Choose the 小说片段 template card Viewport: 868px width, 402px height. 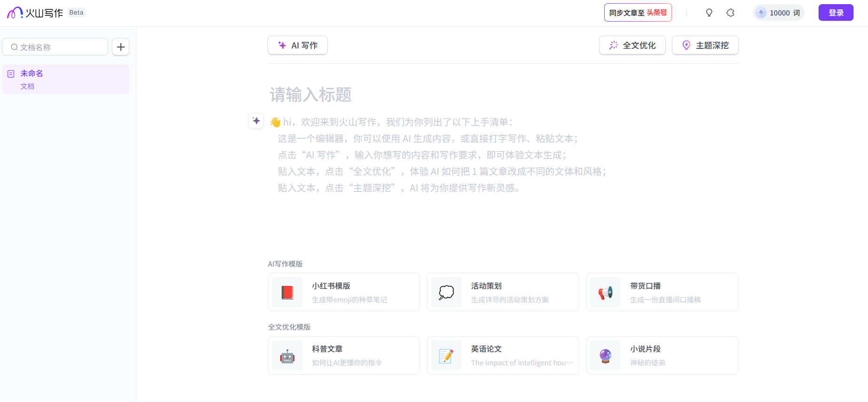(x=662, y=355)
